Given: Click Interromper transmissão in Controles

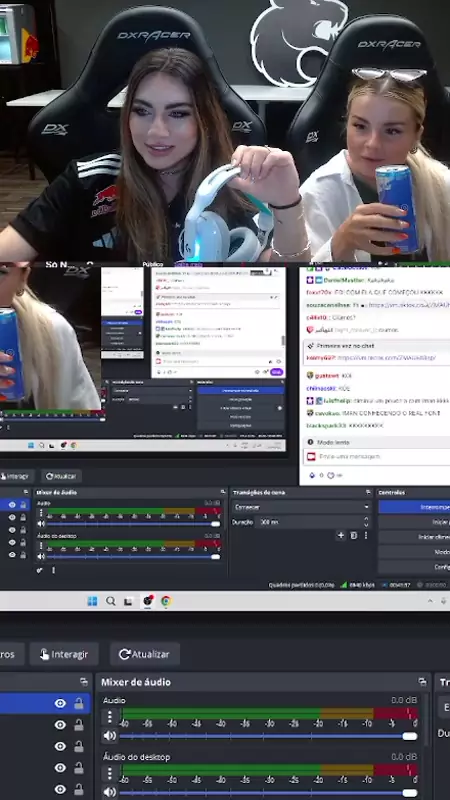Looking at the screenshot, I should 414,507.
